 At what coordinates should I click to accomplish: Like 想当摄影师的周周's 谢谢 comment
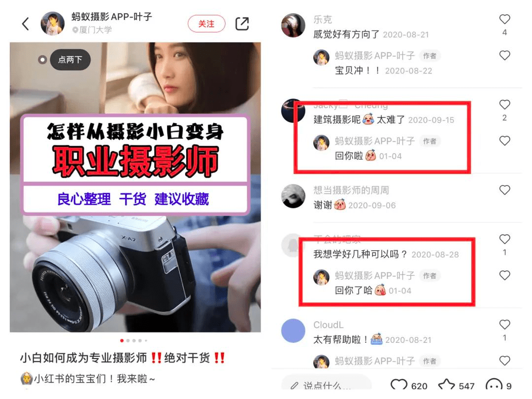coord(504,190)
